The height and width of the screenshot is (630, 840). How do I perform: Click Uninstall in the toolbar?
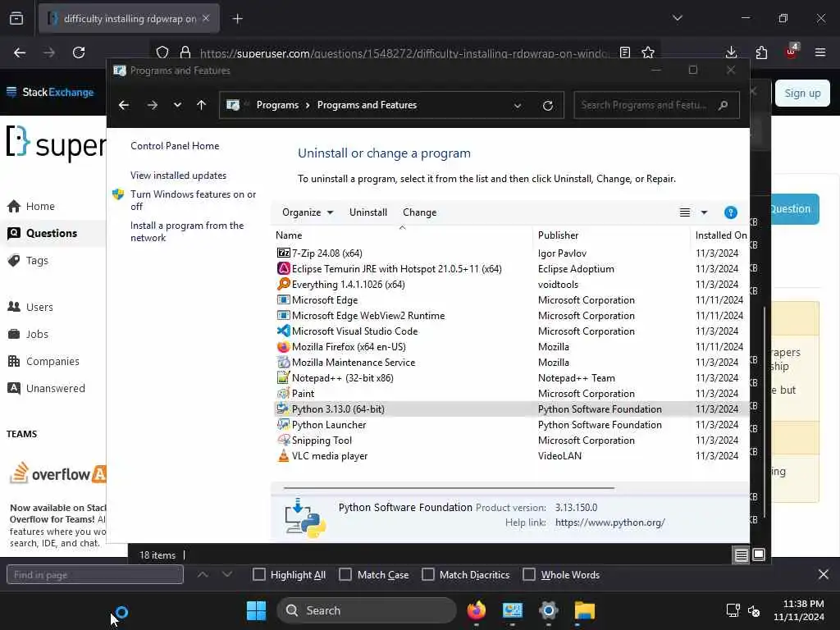368,212
